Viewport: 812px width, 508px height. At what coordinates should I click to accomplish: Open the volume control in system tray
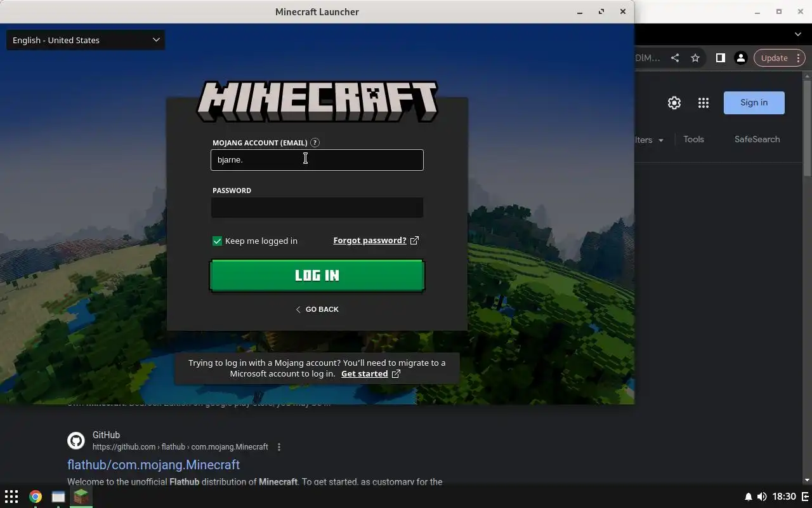tap(762, 497)
